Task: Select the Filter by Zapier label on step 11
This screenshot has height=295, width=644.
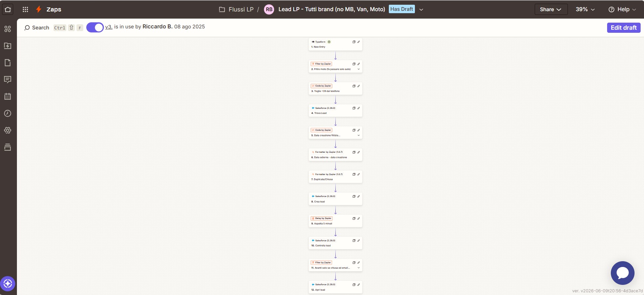Action: point(321,263)
